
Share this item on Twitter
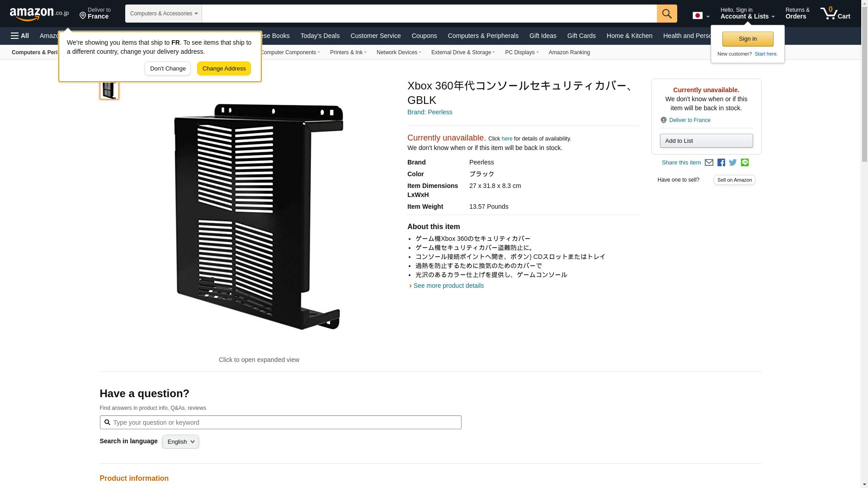tap(733, 163)
